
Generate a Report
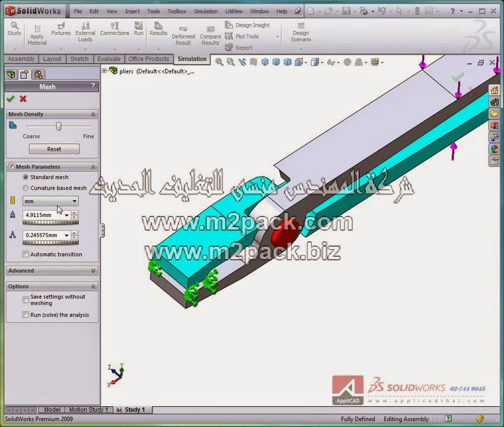click(238, 47)
